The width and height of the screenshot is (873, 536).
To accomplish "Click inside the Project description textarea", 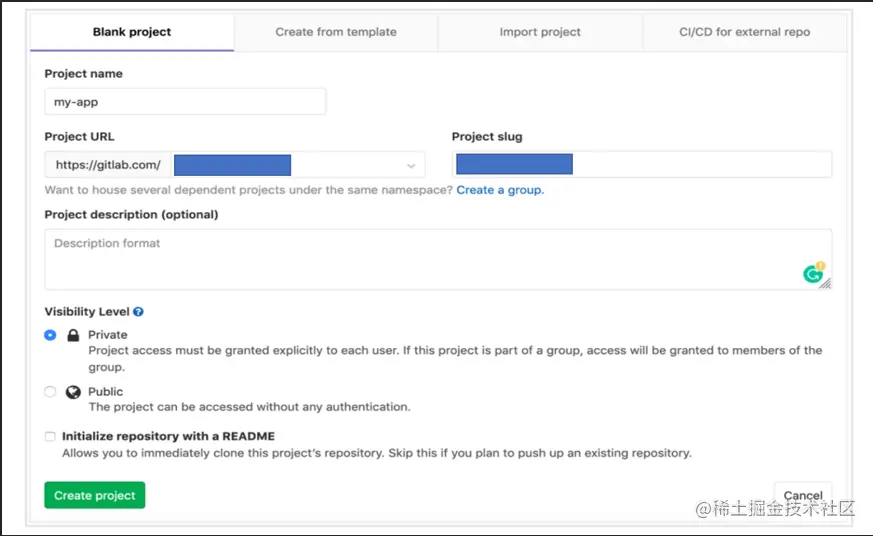I will click(438, 259).
